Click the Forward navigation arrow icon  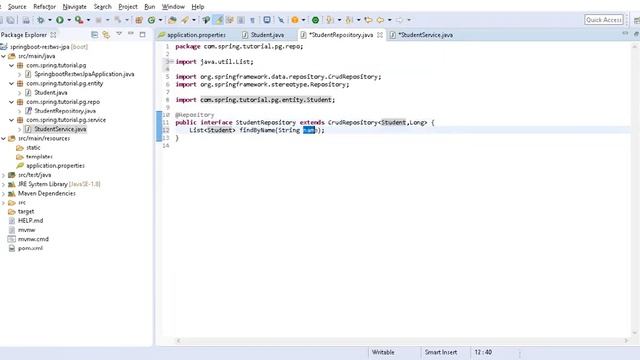[399, 20]
